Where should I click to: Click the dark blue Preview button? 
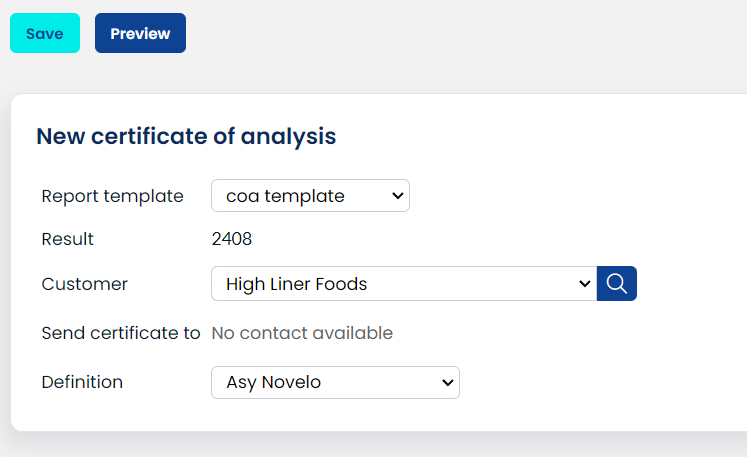coord(140,33)
